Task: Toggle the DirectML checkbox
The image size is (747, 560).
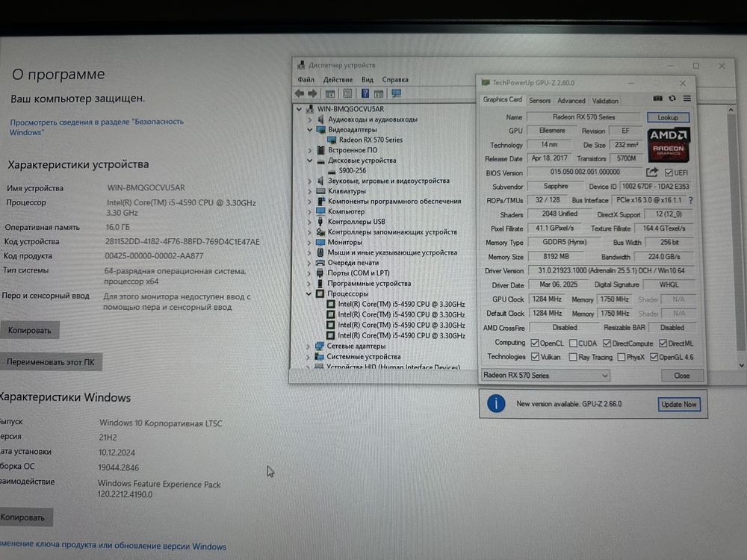Action: point(663,343)
